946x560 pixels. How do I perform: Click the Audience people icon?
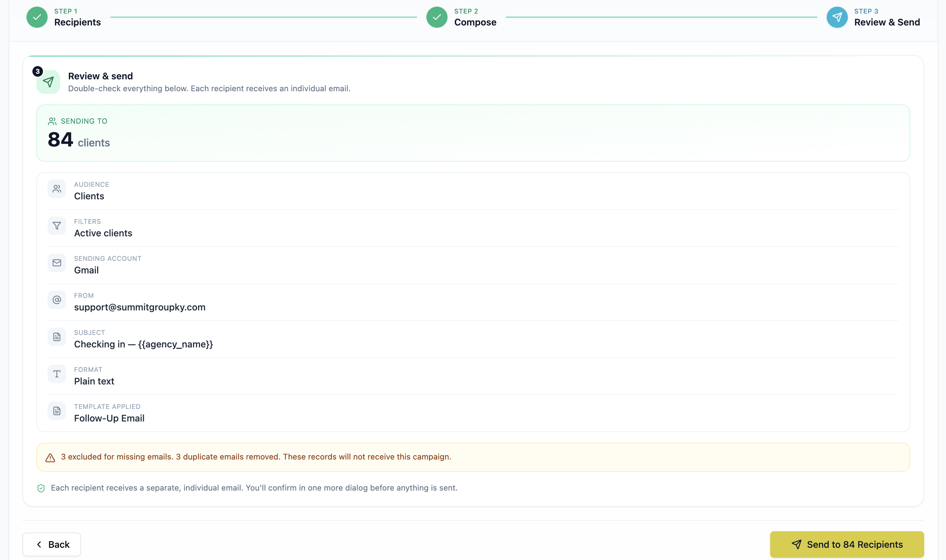pos(57,189)
